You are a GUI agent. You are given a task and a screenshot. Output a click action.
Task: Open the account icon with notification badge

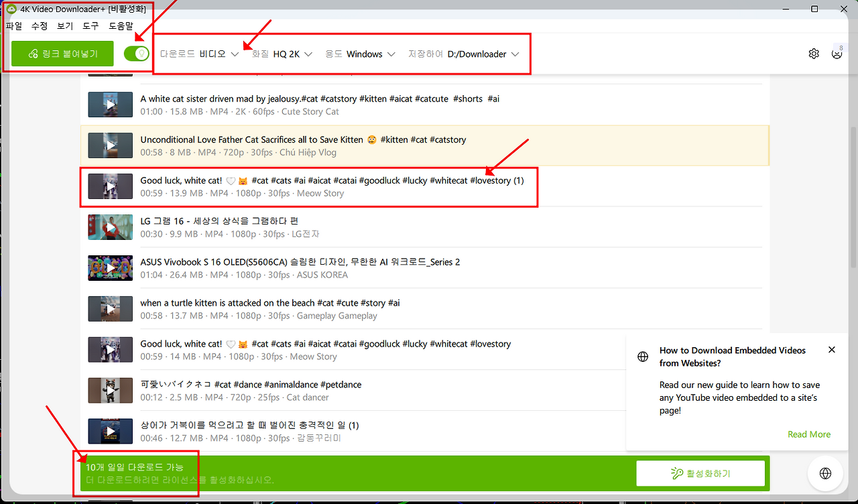coord(837,54)
